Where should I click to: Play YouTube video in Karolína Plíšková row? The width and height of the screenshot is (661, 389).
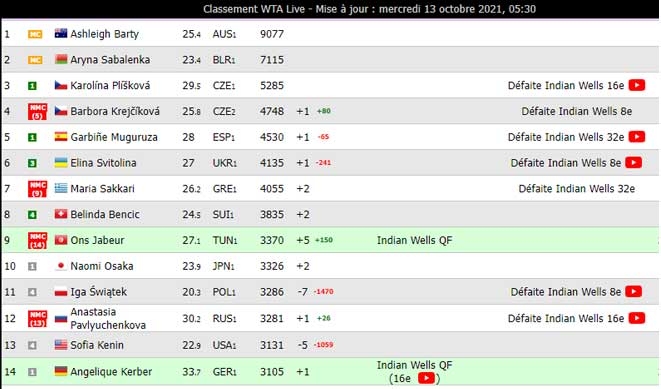pos(637,85)
